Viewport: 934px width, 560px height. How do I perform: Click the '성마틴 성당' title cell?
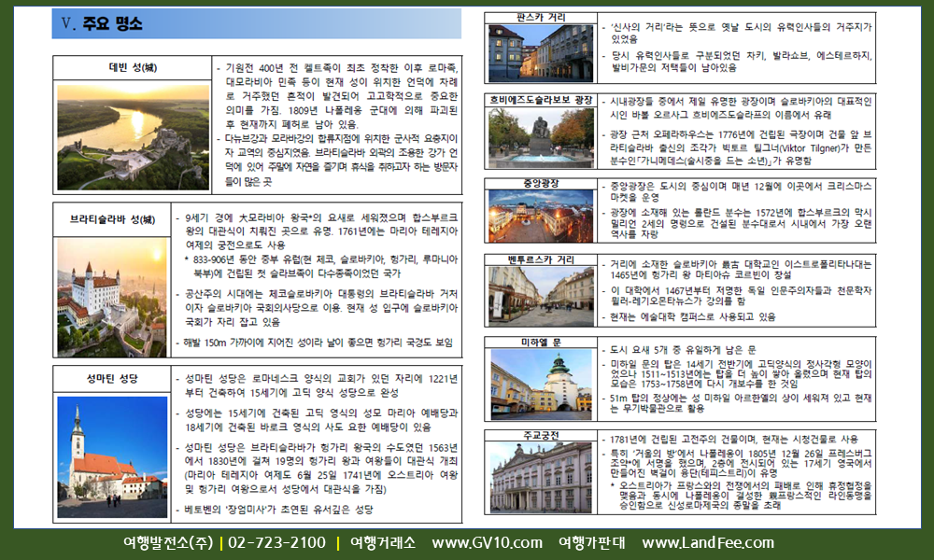click(x=112, y=379)
